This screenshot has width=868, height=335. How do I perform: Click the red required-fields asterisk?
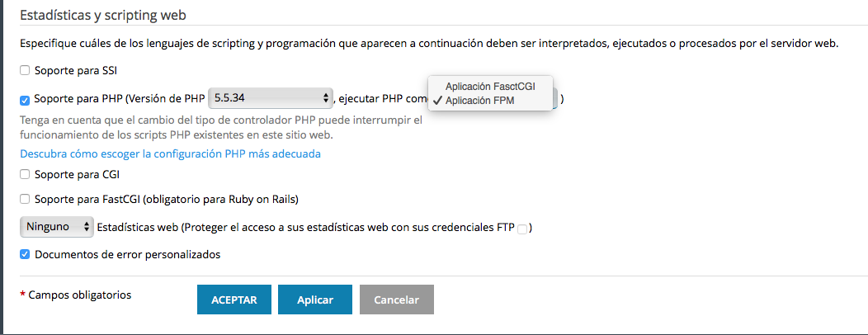(x=22, y=295)
